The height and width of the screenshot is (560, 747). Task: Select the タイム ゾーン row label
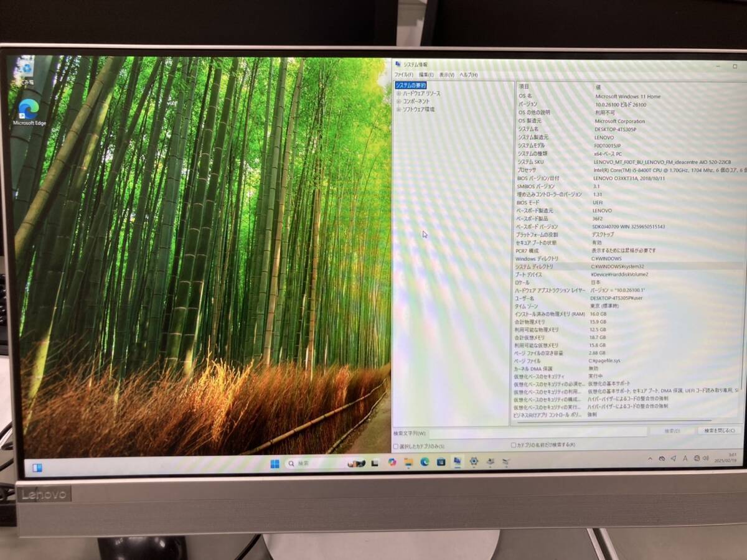tap(528, 306)
